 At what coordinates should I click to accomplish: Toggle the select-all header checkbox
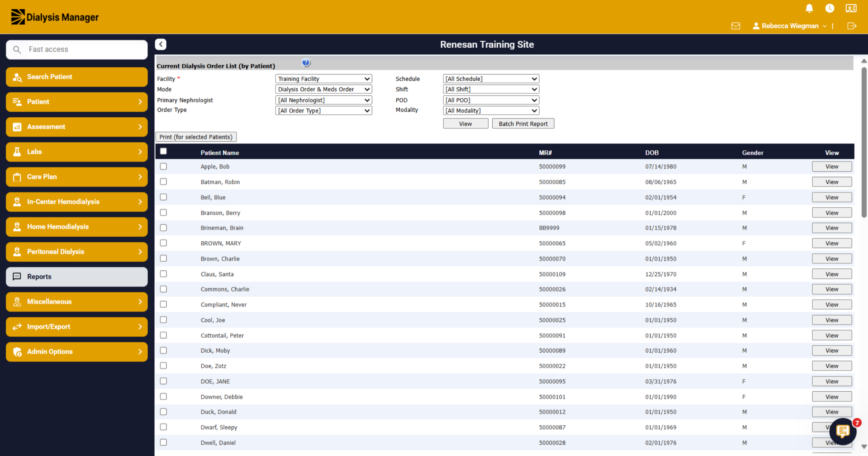[163, 151]
